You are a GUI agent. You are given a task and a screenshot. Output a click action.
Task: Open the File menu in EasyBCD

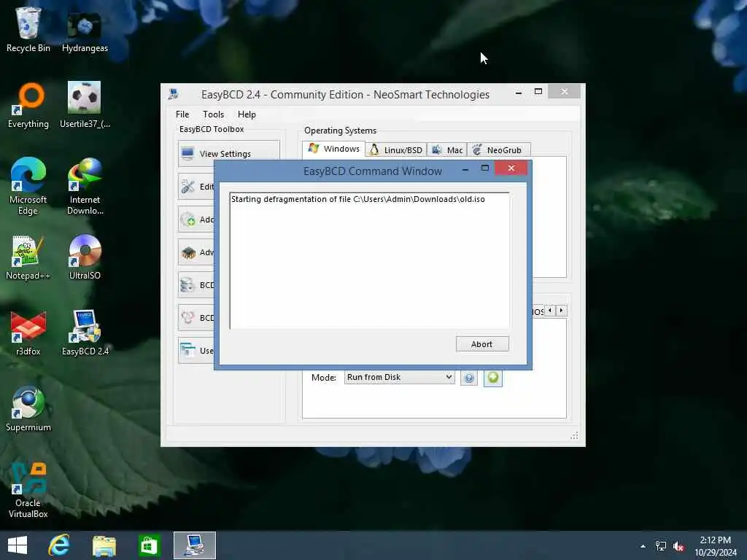point(182,114)
